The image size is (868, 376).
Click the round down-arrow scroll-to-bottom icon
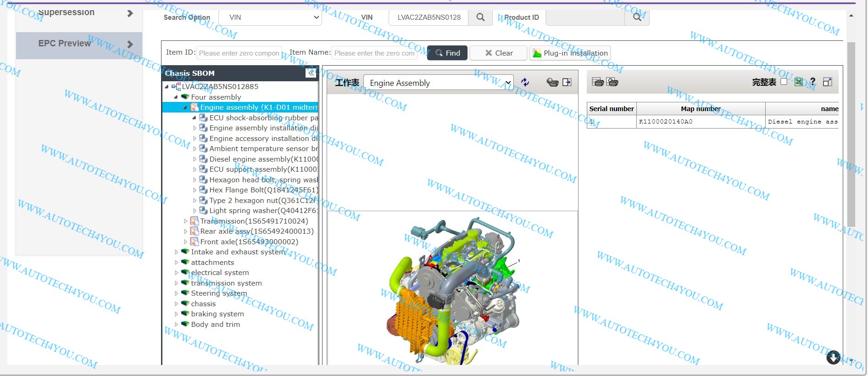[x=834, y=357]
